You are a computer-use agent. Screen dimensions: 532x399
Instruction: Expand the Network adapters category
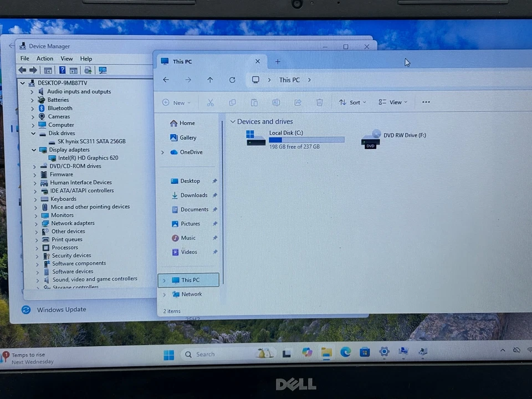(x=37, y=223)
